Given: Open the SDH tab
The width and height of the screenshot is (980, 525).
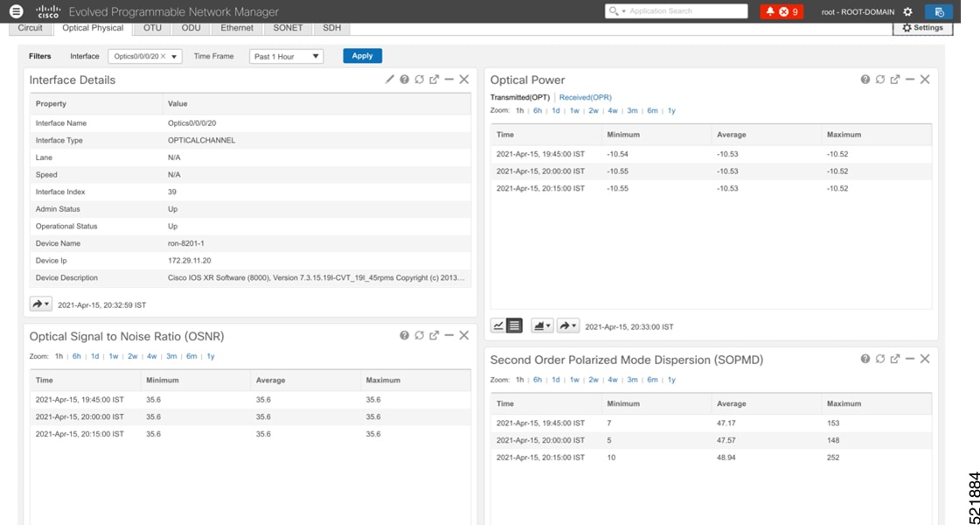Looking at the screenshot, I should point(332,27).
